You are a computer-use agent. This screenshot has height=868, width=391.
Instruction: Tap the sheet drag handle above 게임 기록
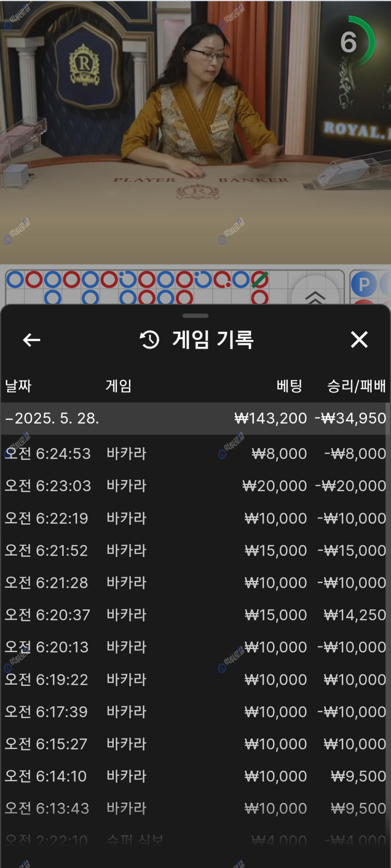click(195, 316)
